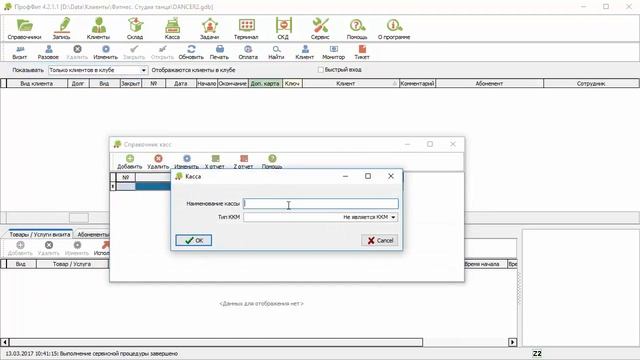The width and height of the screenshot is (640, 360).
Task: Click the bottom scrollbar right arrow
Action: pos(512,342)
